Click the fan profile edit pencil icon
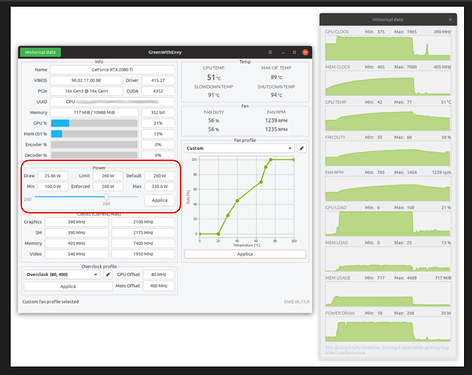 301,148
